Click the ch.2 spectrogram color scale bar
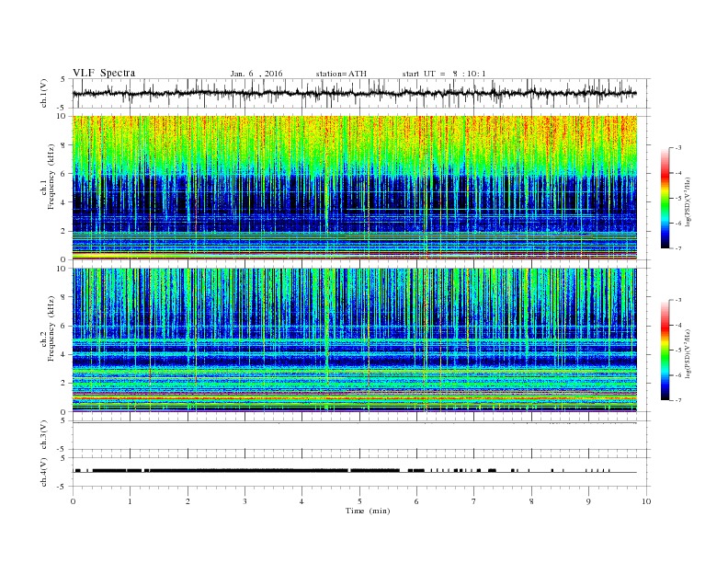Image resolution: width=728 pixels, height=563 pixels. (665, 350)
